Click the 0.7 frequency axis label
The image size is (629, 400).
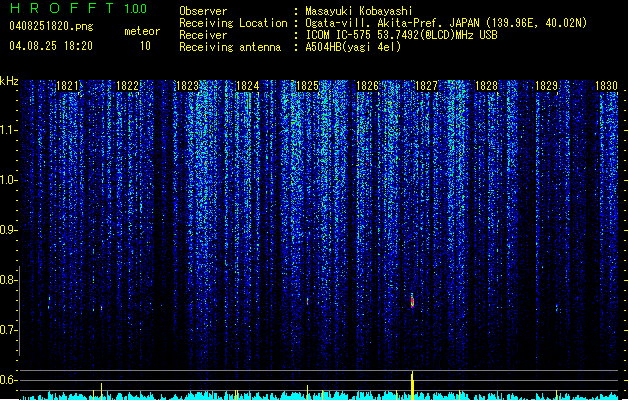point(8,330)
